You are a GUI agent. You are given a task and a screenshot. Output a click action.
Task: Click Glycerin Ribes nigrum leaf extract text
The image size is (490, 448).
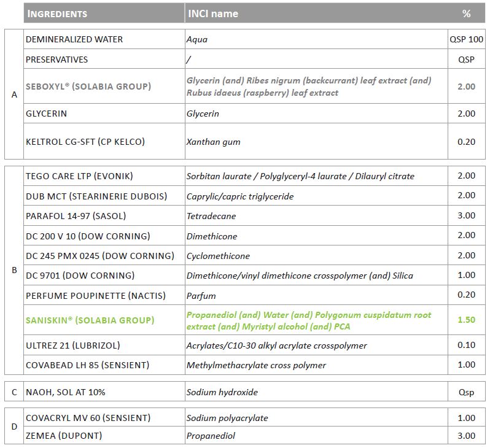[309, 87]
